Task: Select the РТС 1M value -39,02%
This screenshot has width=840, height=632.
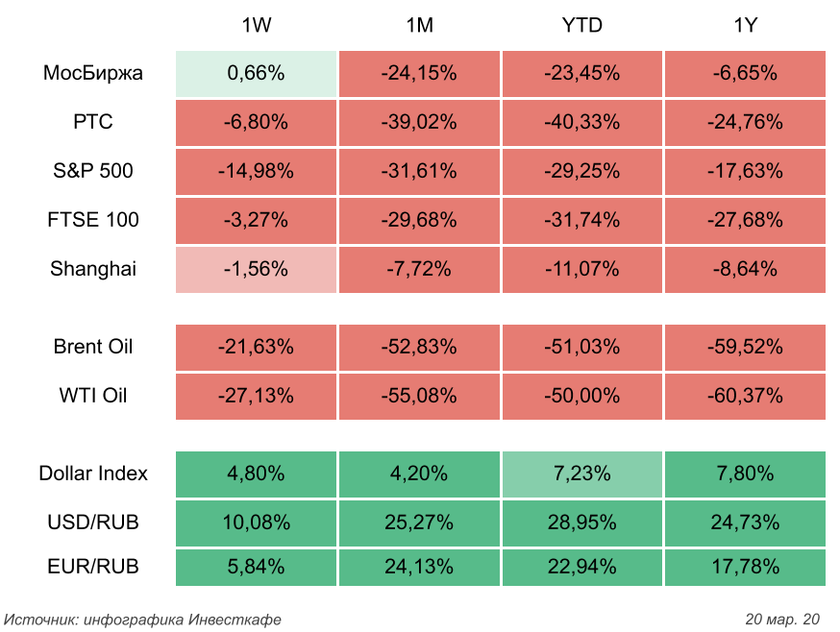Action: 419,122
